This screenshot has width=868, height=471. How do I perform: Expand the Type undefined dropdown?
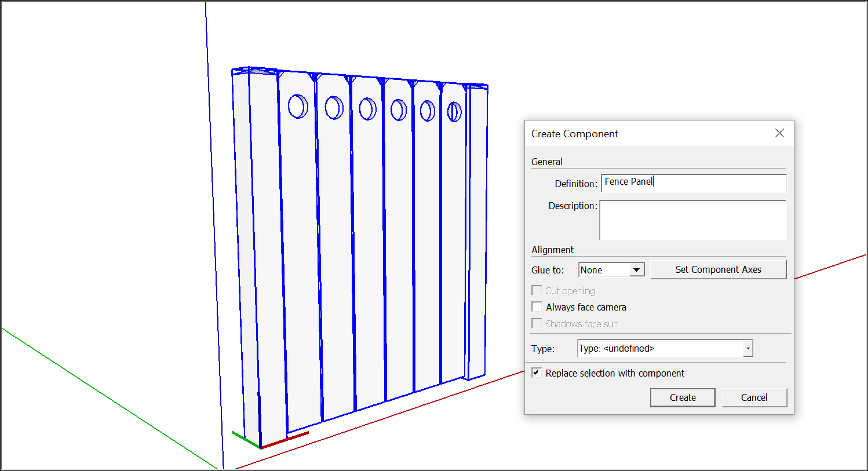click(x=748, y=348)
